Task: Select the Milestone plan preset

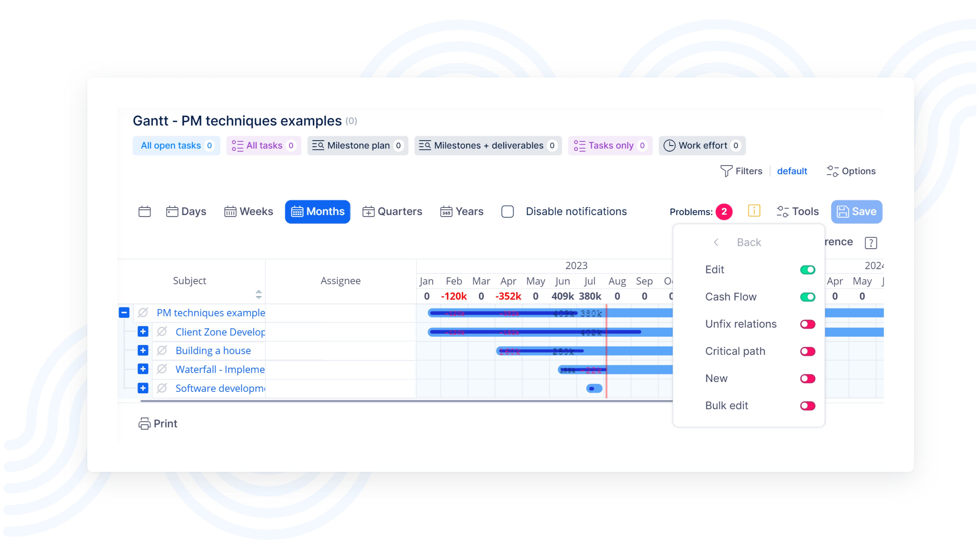Action: [x=358, y=146]
